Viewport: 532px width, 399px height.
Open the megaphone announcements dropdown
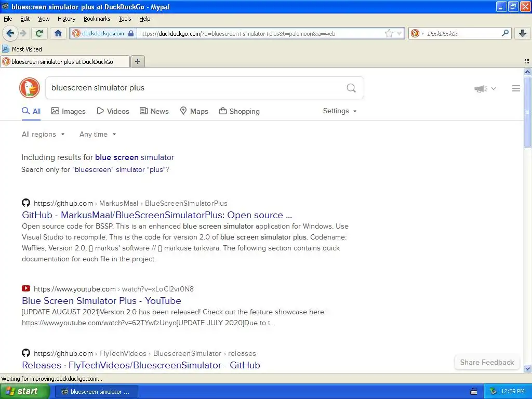point(485,88)
